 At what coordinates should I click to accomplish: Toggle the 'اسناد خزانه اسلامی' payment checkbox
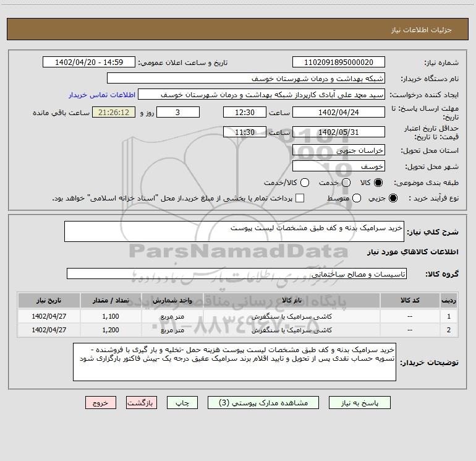[x=300, y=198]
